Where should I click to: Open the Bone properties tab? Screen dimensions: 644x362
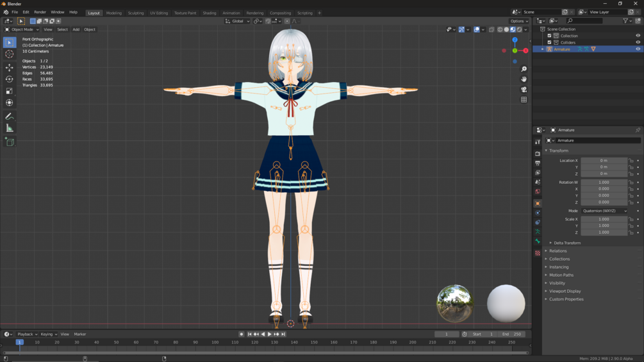tap(538, 242)
